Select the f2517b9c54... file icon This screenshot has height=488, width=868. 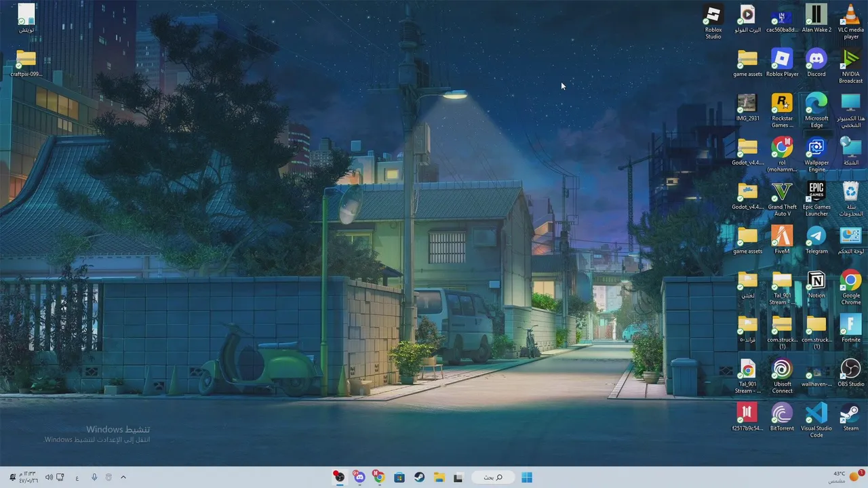pos(747,418)
